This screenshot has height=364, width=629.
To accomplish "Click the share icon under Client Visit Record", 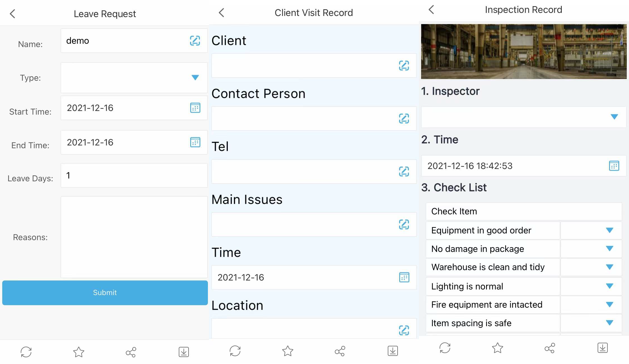I will [x=340, y=351].
